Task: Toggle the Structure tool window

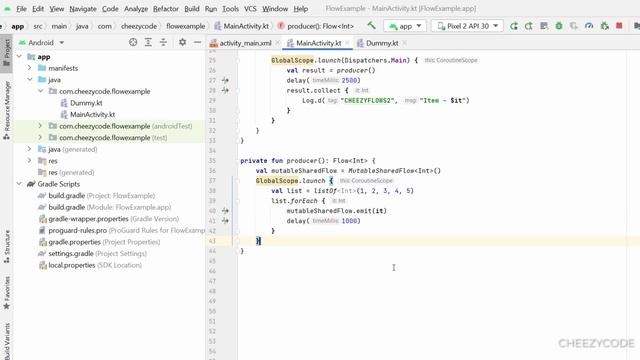Action: tap(7, 246)
